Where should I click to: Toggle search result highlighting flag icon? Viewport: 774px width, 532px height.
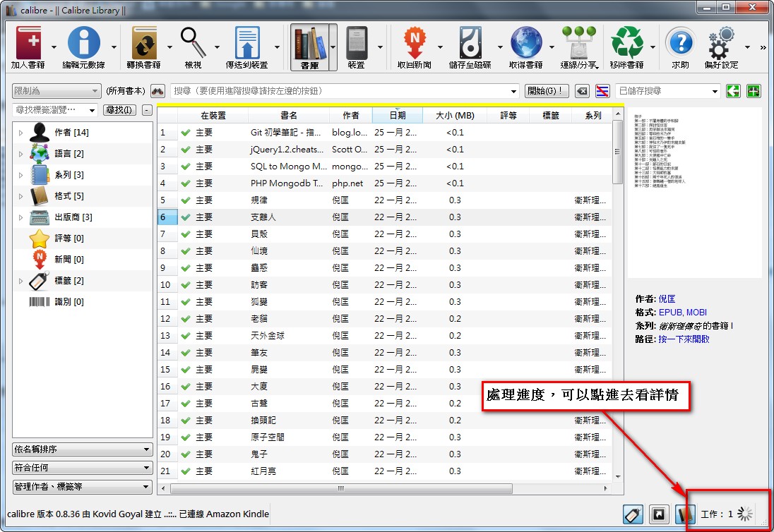click(x=602, y=91)
